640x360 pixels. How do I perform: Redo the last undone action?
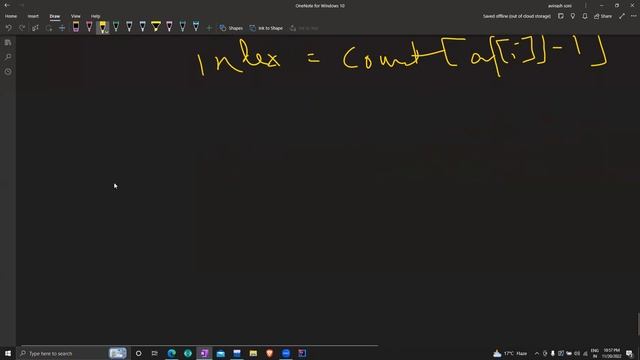(x=22, y=28)
